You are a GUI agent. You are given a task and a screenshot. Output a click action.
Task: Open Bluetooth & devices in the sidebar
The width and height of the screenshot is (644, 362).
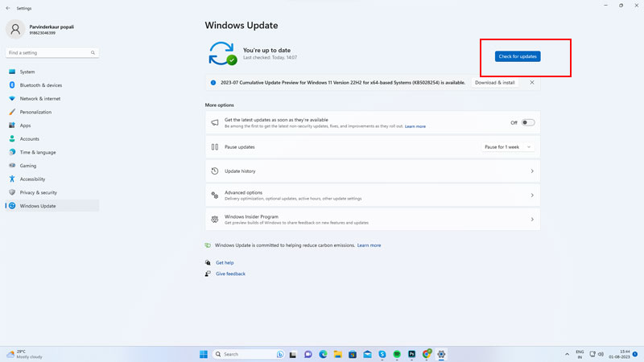click(x=52, y=85)
